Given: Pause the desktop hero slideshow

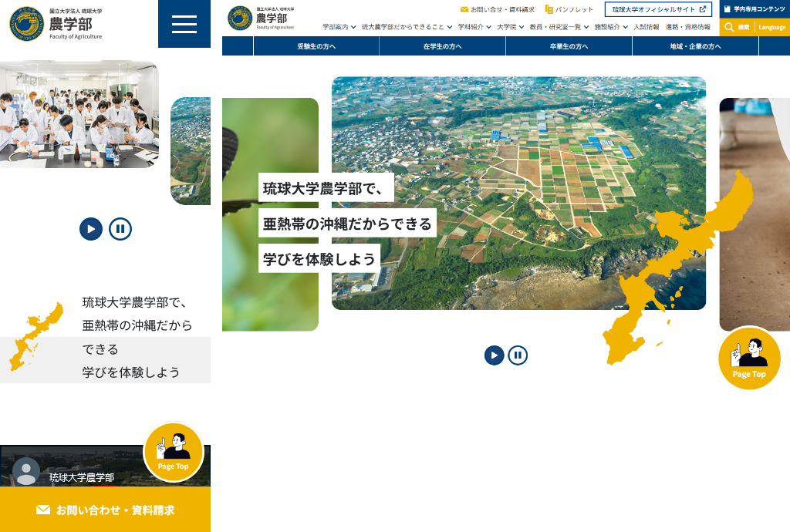Looking at the screenshot, I should pyautogui.click(x=518, y=355).
